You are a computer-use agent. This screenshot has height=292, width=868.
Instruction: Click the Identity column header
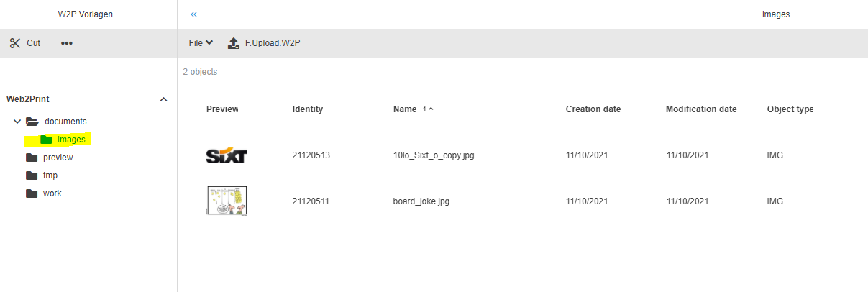pyautogui.click(x=308, y=109)
